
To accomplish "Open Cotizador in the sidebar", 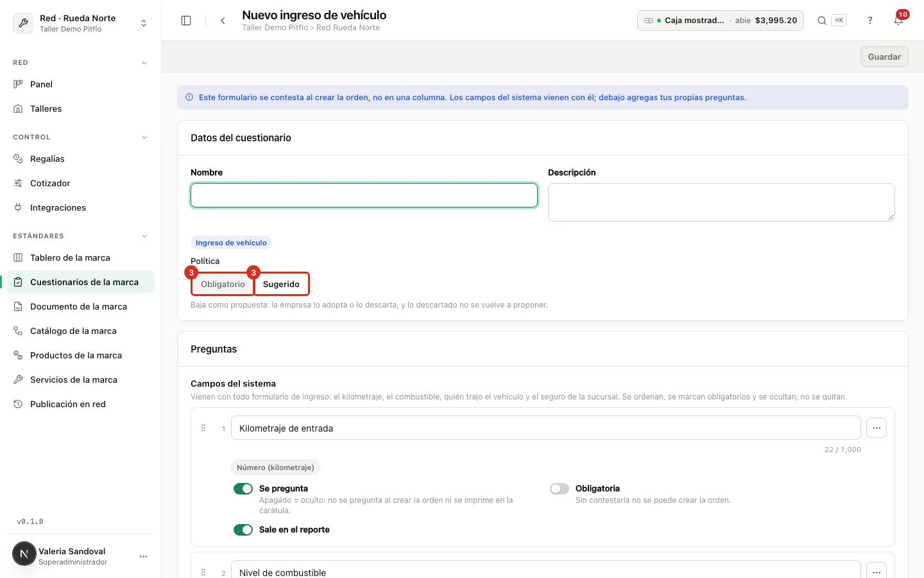I will (81, 183).
